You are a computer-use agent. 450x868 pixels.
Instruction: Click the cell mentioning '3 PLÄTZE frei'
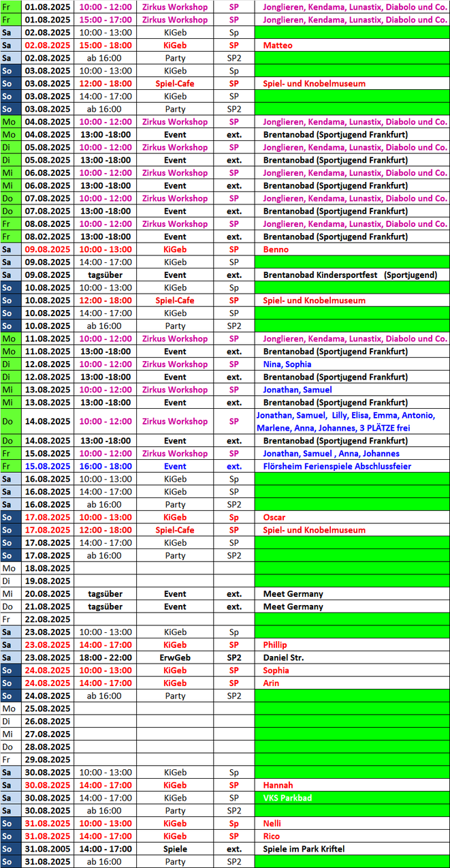pyautogui.click(x=352, y=421)
